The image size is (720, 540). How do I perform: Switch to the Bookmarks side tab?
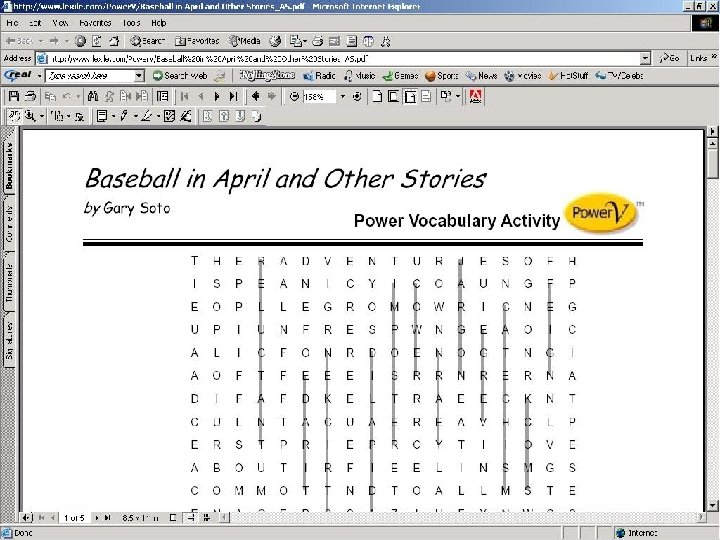pyautogui.click(x=9, y=165)
